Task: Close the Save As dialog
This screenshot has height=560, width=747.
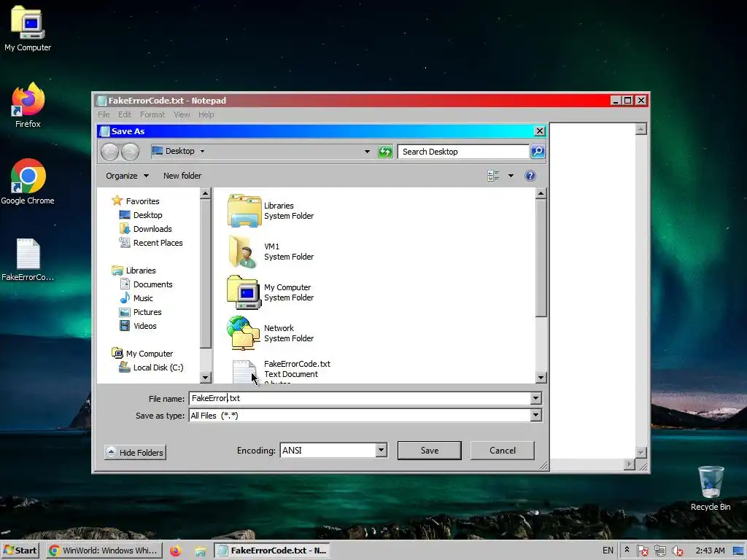Action: point(539,131)
